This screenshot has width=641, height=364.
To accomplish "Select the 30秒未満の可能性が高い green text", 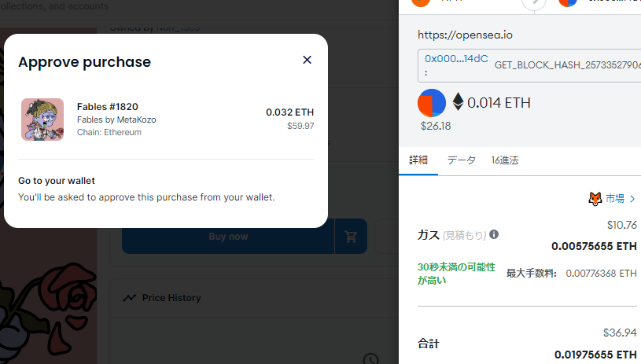I will [x=456, y=274].
